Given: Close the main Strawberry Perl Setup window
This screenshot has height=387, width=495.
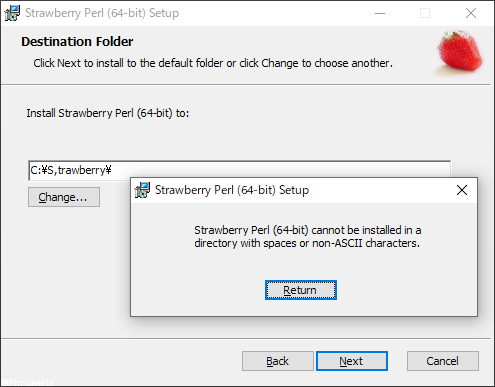Looking at the screenshot, I should pos(471,13).
